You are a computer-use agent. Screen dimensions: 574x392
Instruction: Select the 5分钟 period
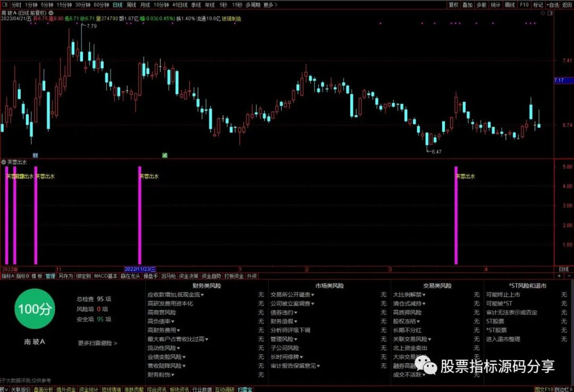pyautogui.click(x=47, y=5)
